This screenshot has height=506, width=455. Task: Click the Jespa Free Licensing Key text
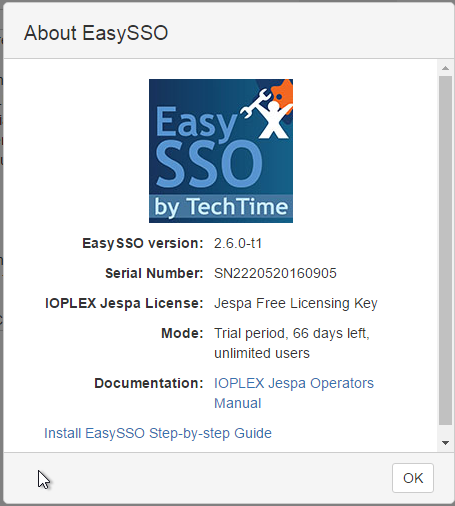click(x=296, y=304)
